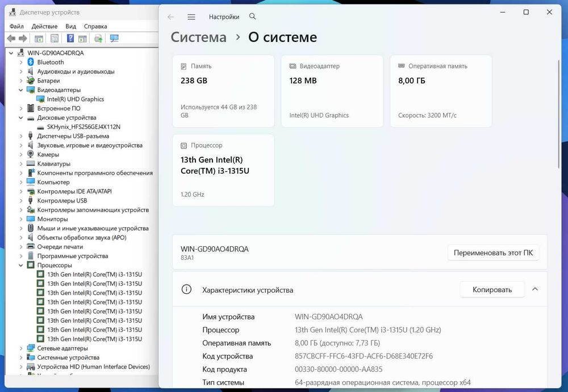
Task: Open the Справка menu
Action: 95,27
